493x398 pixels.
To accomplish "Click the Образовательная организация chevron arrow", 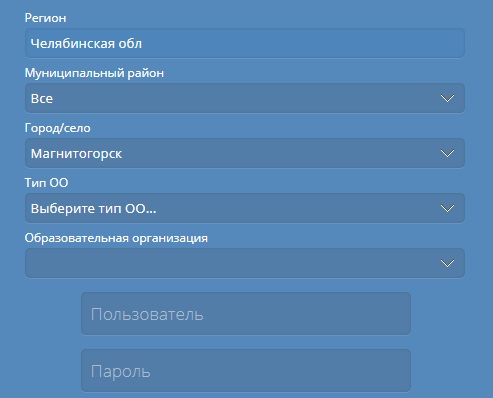I will [x=447, y=263].
